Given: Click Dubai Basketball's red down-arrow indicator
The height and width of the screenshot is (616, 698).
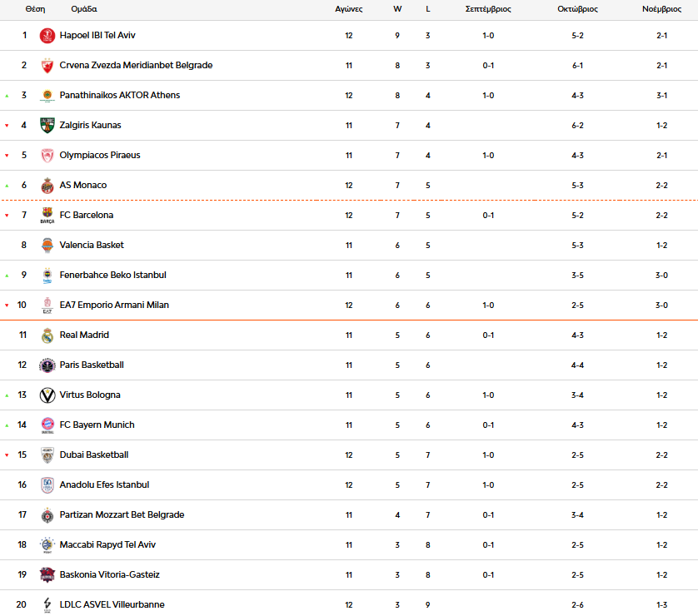Looking at the screenshot, I should [7, 455].
